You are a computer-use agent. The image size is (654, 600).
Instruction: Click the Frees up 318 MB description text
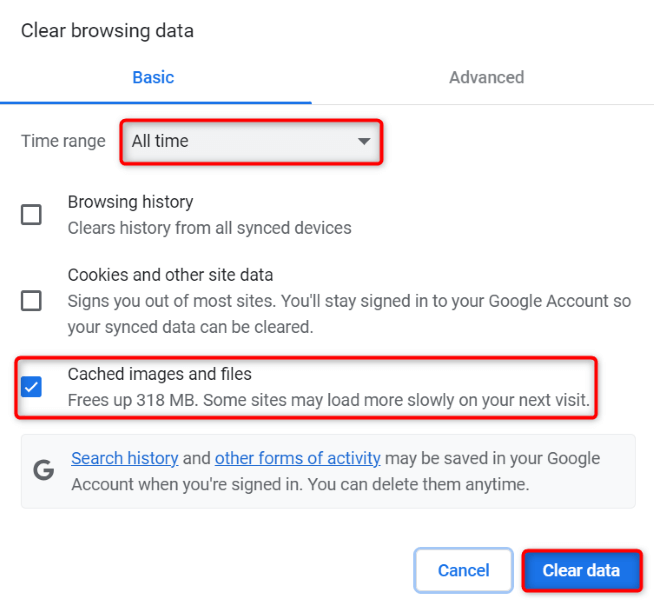coord(328,401)
